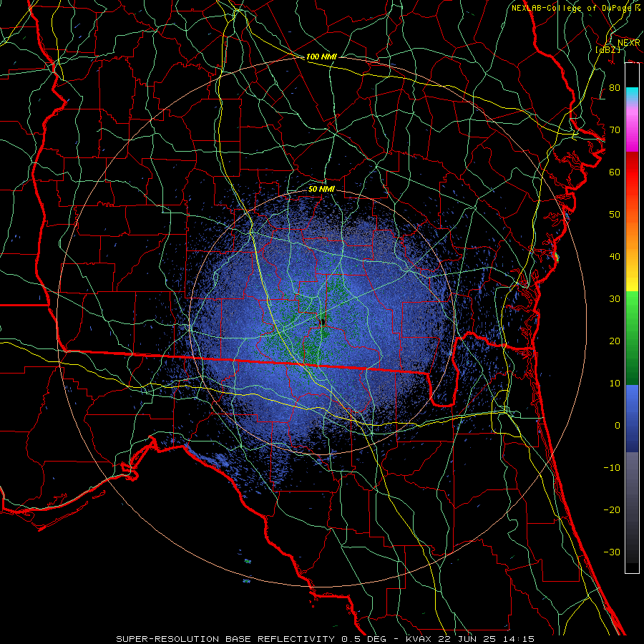644x644 pixels.
Task: Click the 60 value on the dBZ scale
Action: (615, 172)
